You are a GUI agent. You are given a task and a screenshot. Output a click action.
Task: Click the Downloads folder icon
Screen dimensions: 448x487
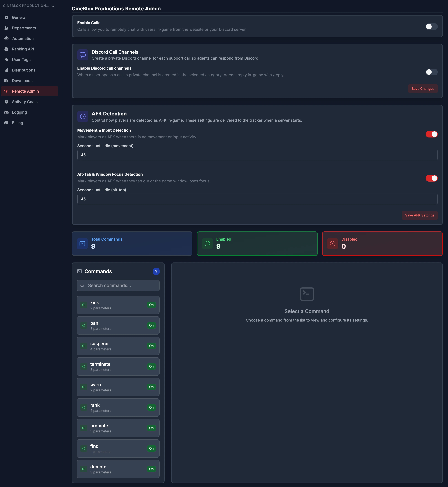click(7, 81)
